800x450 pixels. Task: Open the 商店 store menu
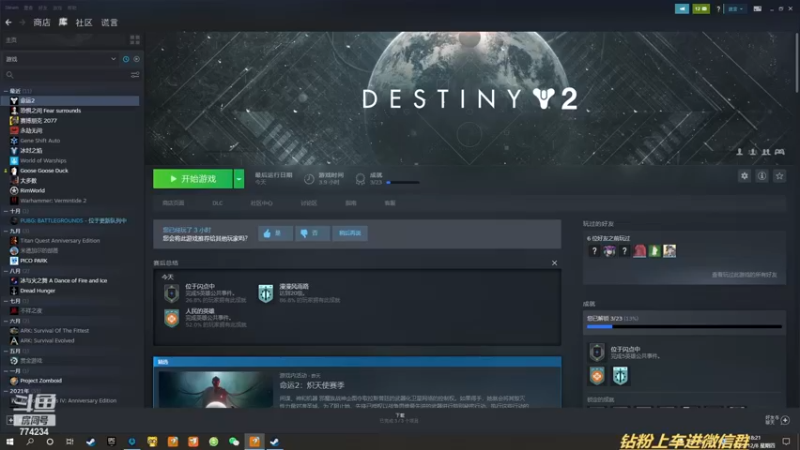42,22
